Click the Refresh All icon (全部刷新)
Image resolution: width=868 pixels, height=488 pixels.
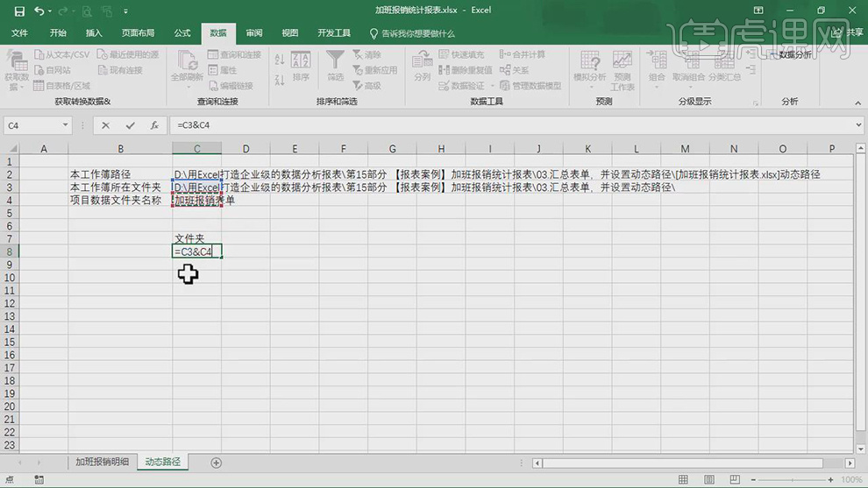(x=187, y=67)
